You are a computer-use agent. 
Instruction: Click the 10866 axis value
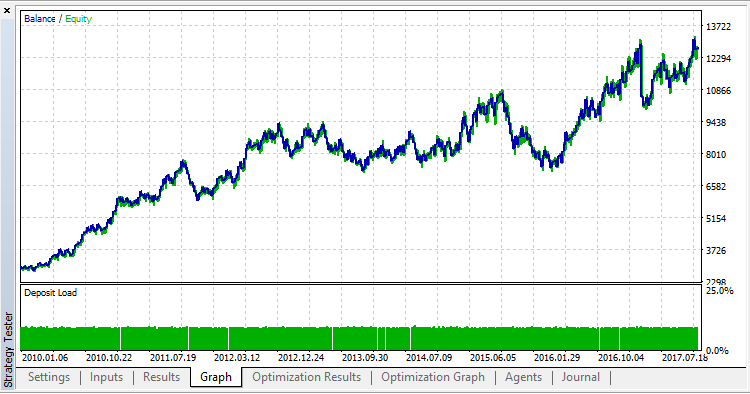[718, 91]
